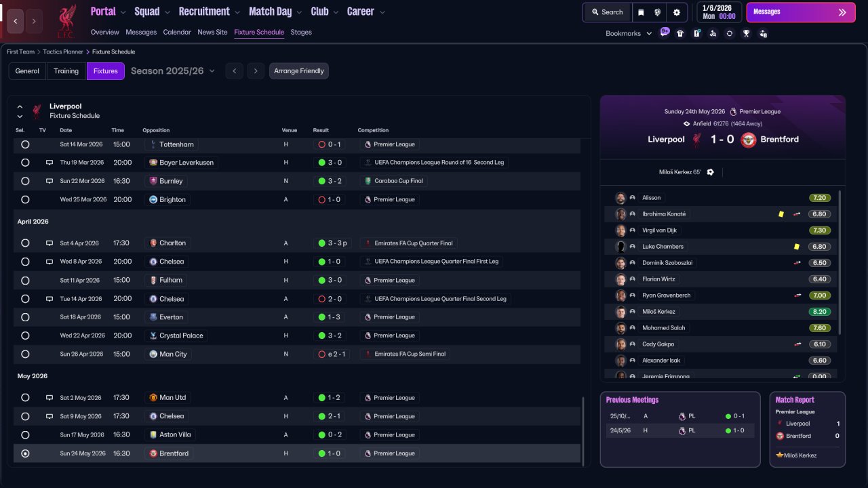
Task: Open the Recruitment menu dropdown
Action: click(x=210, y=12)
